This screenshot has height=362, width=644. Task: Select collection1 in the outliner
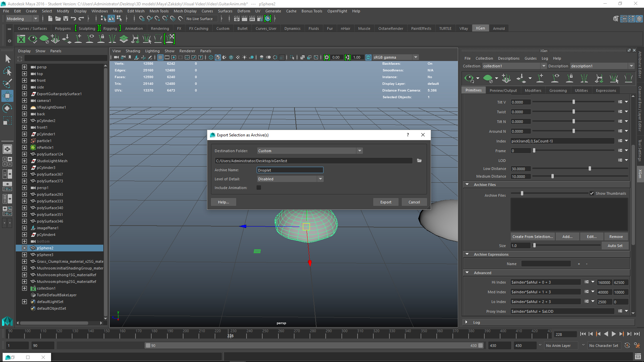[x=46, y=288]
